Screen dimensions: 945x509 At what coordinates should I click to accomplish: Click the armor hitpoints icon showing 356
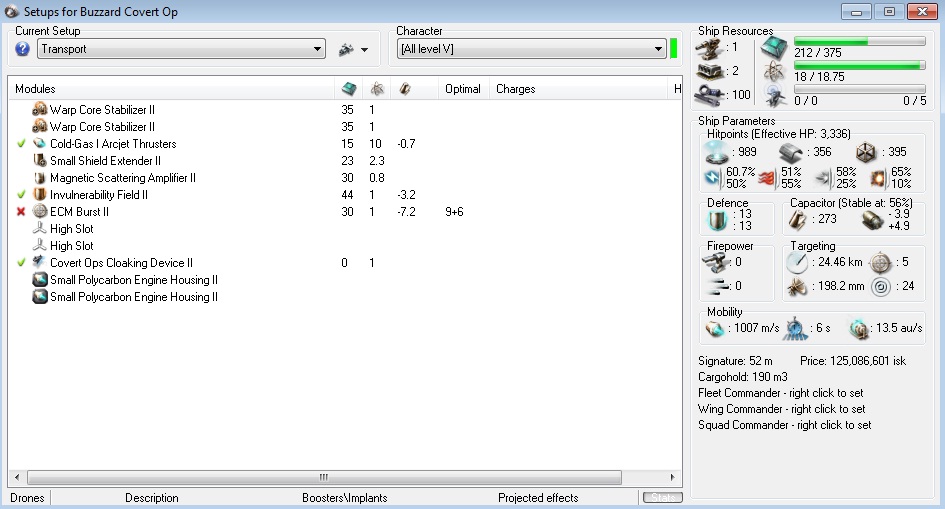(x=791, y=152)
